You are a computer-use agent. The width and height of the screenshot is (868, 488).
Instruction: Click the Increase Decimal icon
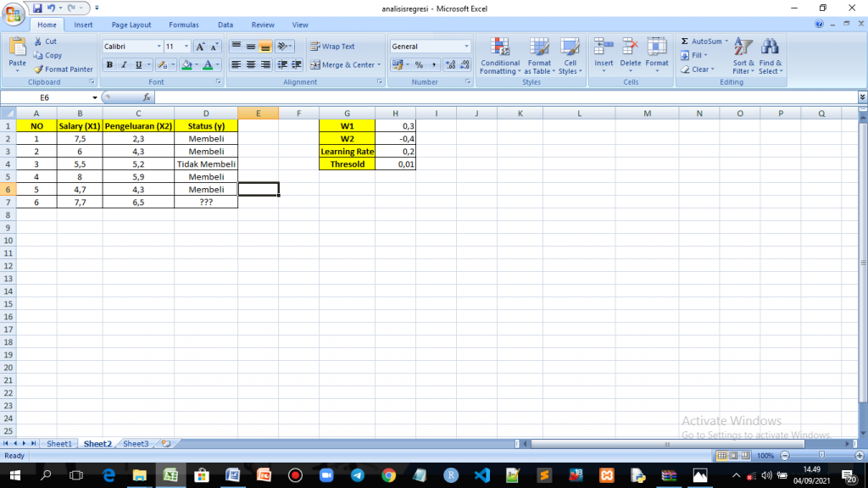click(x=451, y=64)
